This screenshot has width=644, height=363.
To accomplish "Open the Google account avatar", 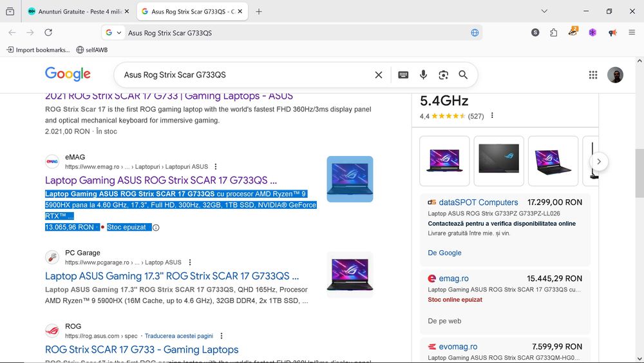I will point(615,75).
